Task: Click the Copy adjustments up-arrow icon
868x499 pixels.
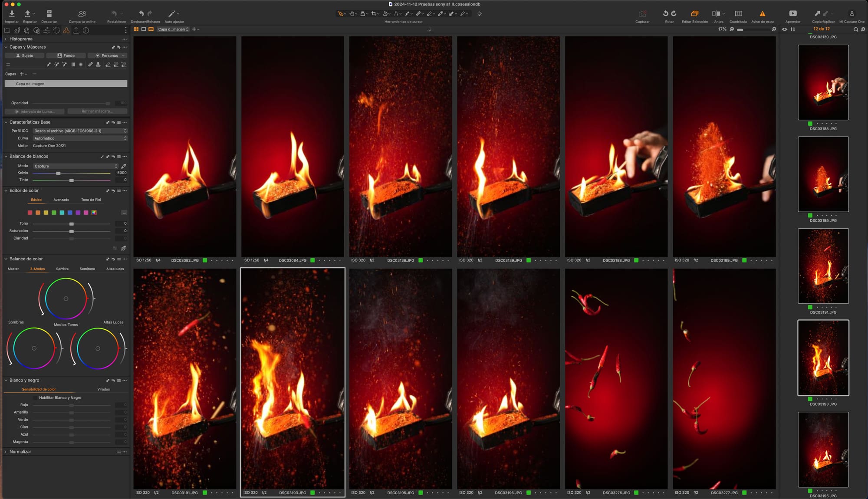Action: point(817,13)
